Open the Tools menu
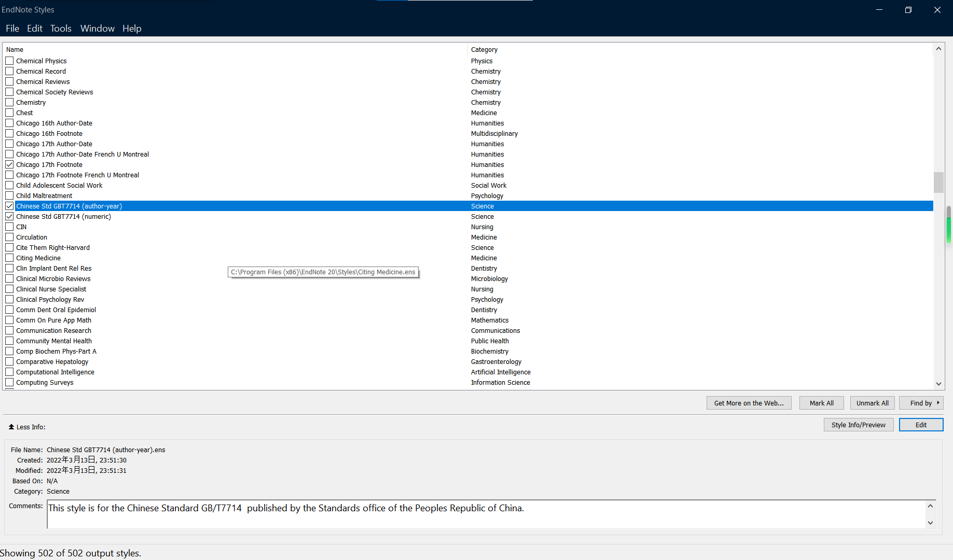Viewport: 953px width, 560px height. pyautogui.click(x=61, y=29)
